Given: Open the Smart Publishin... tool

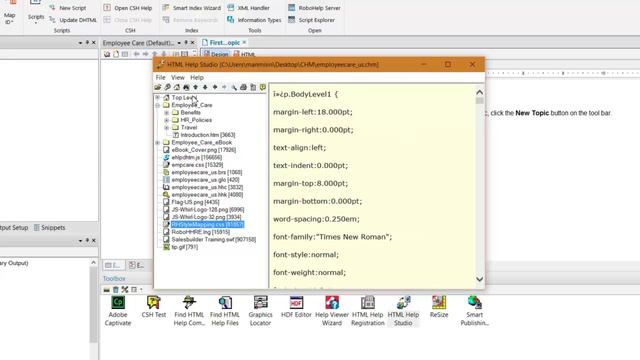Looking at the screenshot, I should [x=475, y=311].
